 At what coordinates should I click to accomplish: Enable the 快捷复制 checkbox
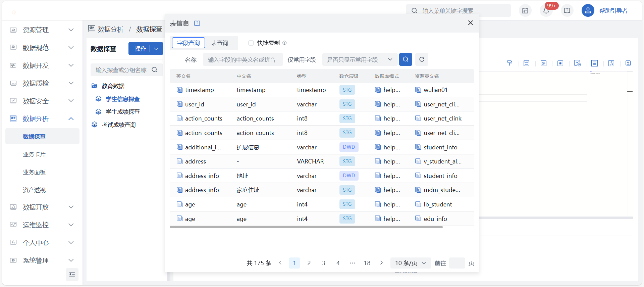[251, 43]
